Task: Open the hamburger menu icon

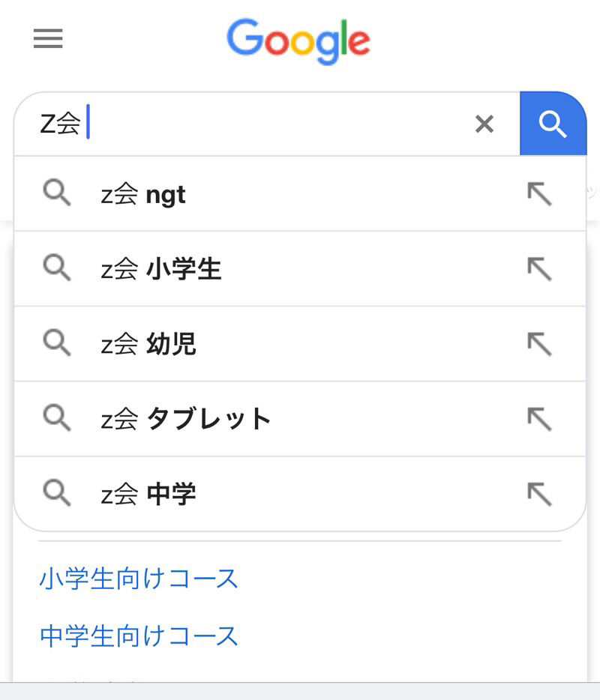Action: [x=48, y=38]
